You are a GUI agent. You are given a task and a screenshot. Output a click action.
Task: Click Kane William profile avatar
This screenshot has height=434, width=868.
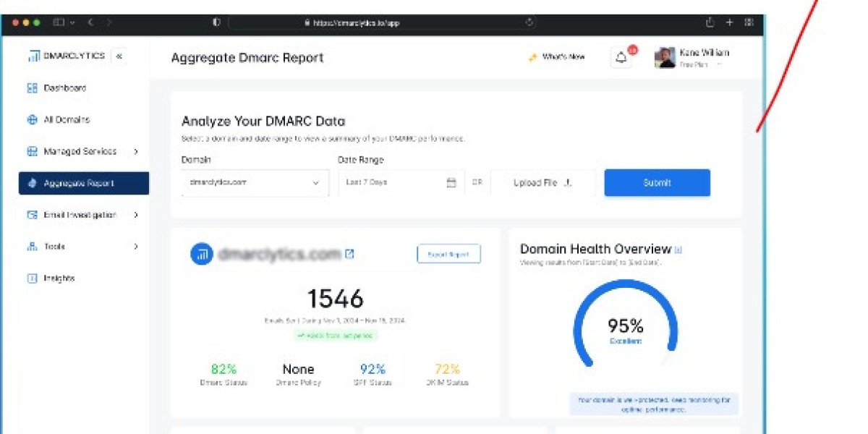[665, 58]
